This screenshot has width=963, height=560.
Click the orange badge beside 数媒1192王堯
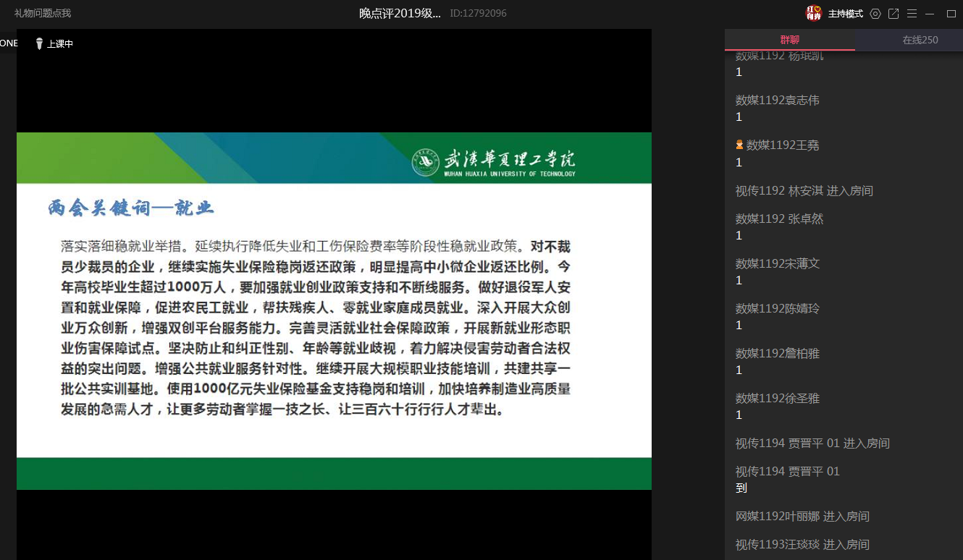pos(739,145)
